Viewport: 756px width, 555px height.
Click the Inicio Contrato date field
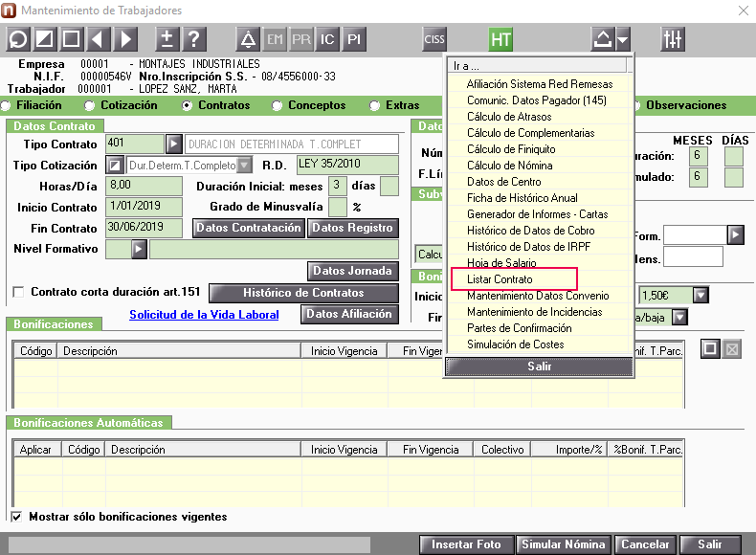144,207
